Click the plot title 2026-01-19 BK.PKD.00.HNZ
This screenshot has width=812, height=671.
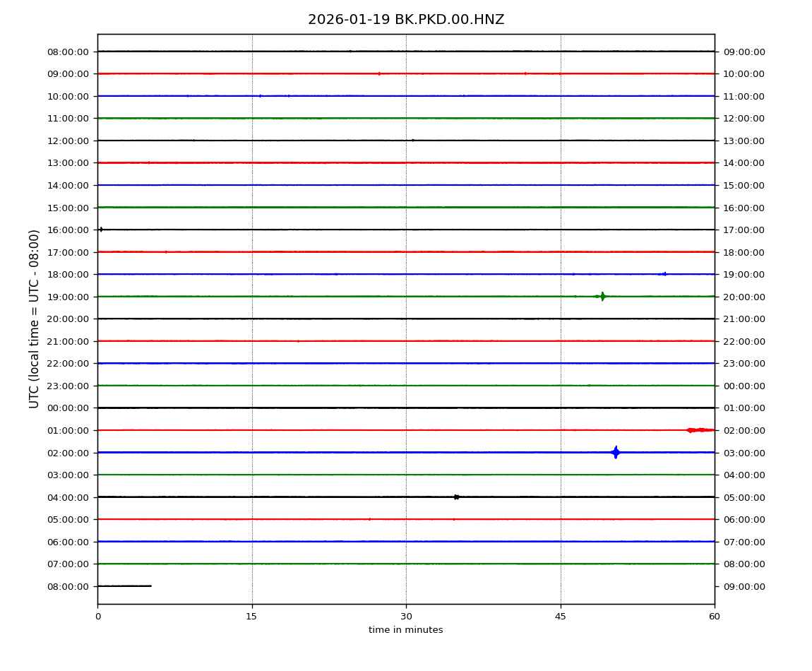coord(406,20)
